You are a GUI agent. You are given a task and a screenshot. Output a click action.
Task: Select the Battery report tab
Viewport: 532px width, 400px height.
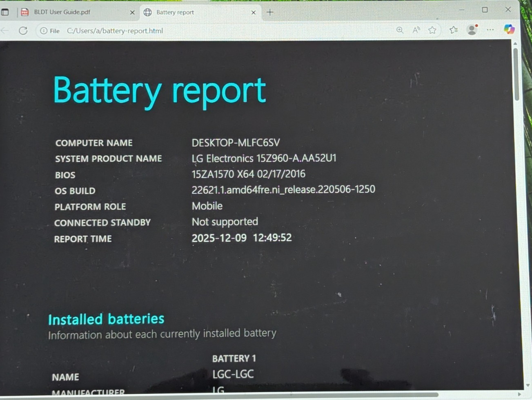tap(200, 12)
